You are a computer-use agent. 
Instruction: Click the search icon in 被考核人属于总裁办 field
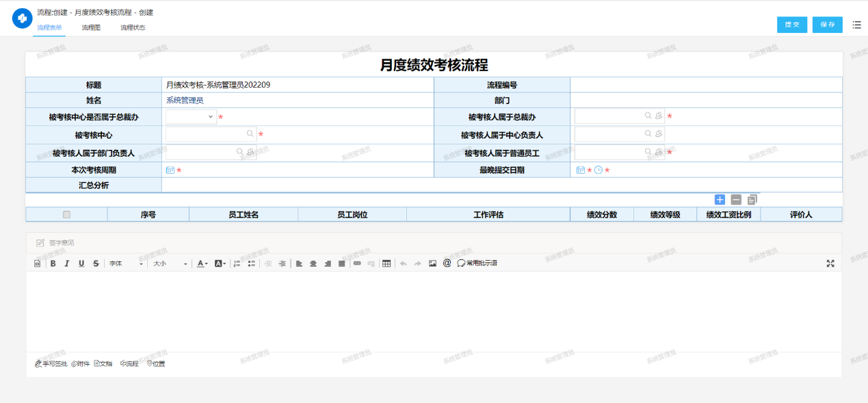pos(648,116)
